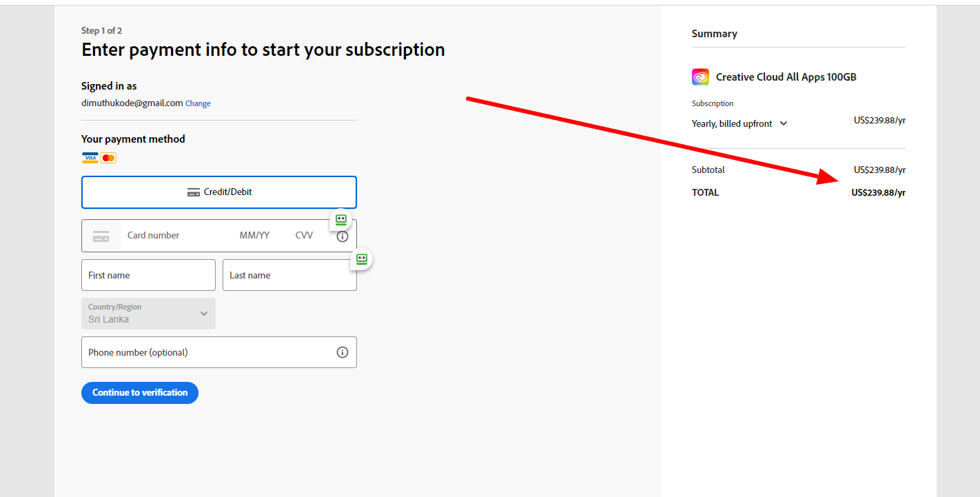Viewport: 980px width, 497px height.
Task: Click the Signed in as label
Action: tap(109, 86)
